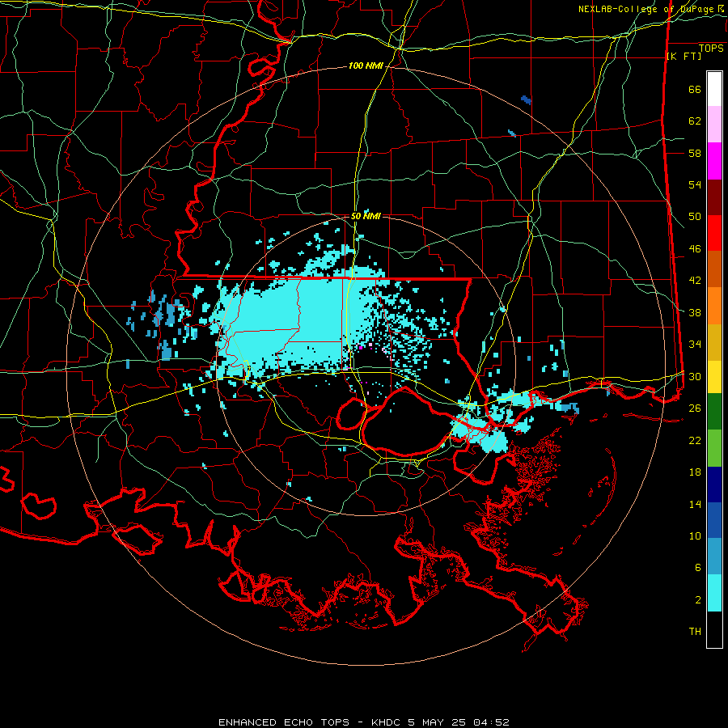Image resolution: width=728 pixels, height=728 pixels.
Task: Click the medium blue 18 kft legend swatch
Action: point(714,520)
